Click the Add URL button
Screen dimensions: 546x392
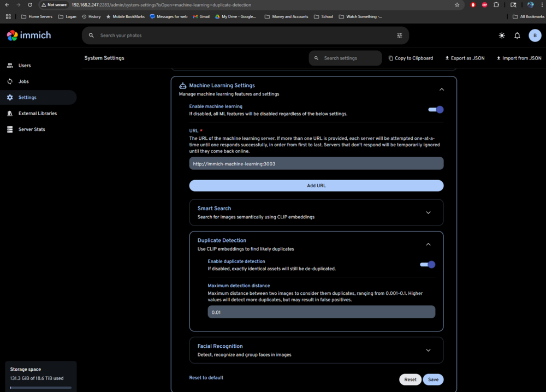[x=316, y=186]
